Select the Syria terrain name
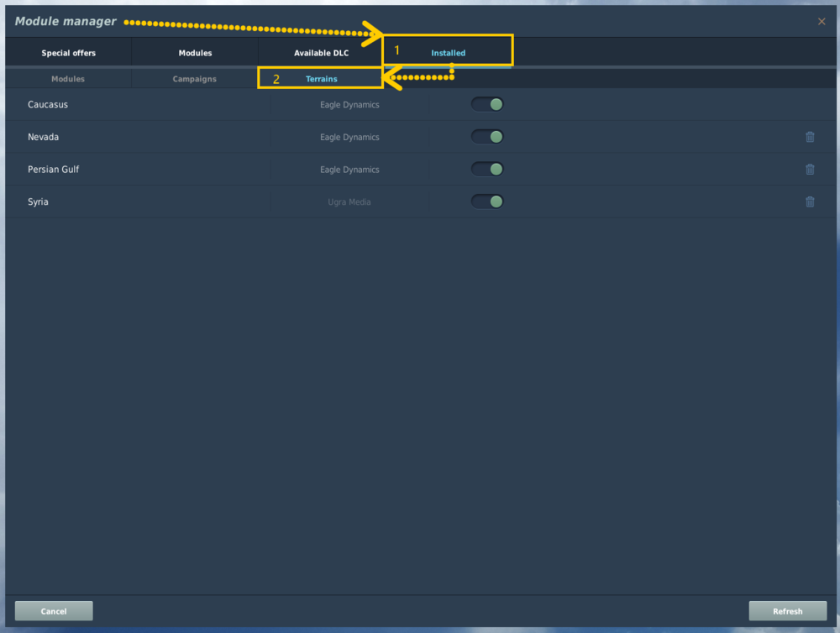The image size is (840, 633). point(38,201)
